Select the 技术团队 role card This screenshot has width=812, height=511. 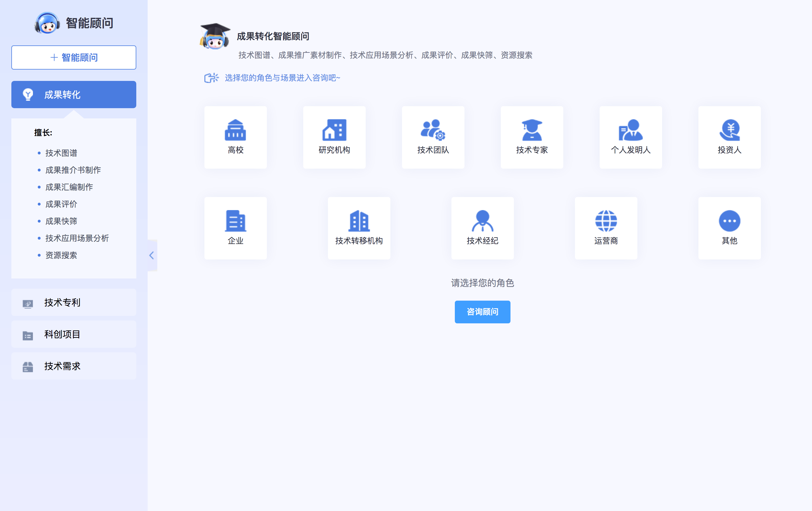tap(433, 137)
